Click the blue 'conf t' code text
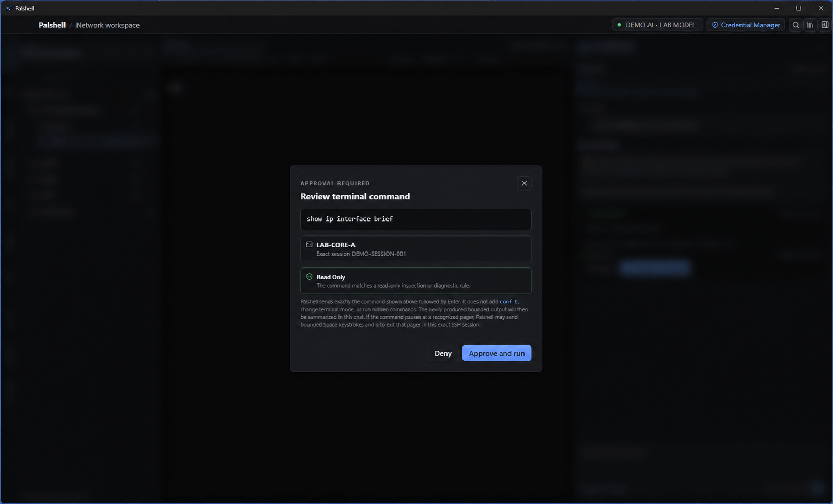Screen dimensions: 833x504 [x=508, y=302]
